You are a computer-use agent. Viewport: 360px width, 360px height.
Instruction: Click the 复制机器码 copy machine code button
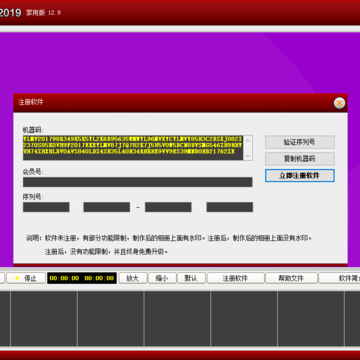pyautogui.click(x=300, y=159)
